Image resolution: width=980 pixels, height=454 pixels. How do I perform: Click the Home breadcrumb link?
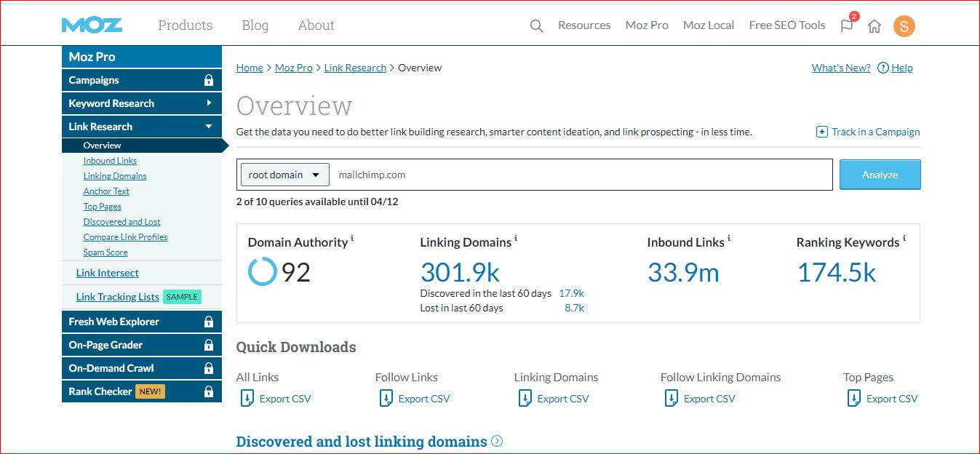tap(250, 68)
